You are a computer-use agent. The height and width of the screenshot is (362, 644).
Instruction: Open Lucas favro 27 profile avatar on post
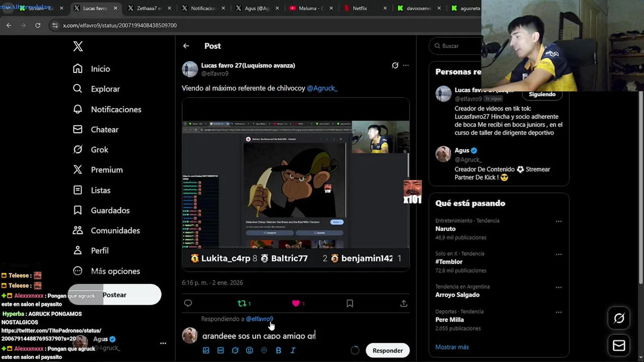[x=190, y=69]
